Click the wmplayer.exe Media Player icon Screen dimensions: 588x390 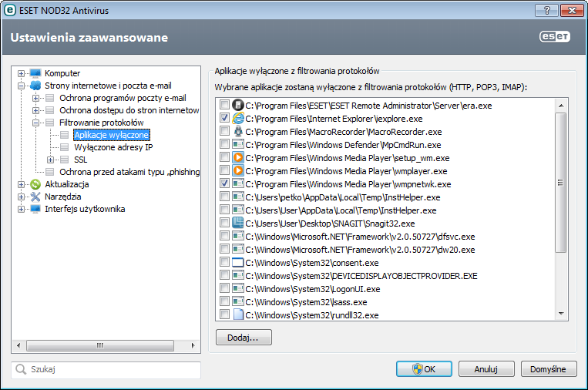coord(238,170)
